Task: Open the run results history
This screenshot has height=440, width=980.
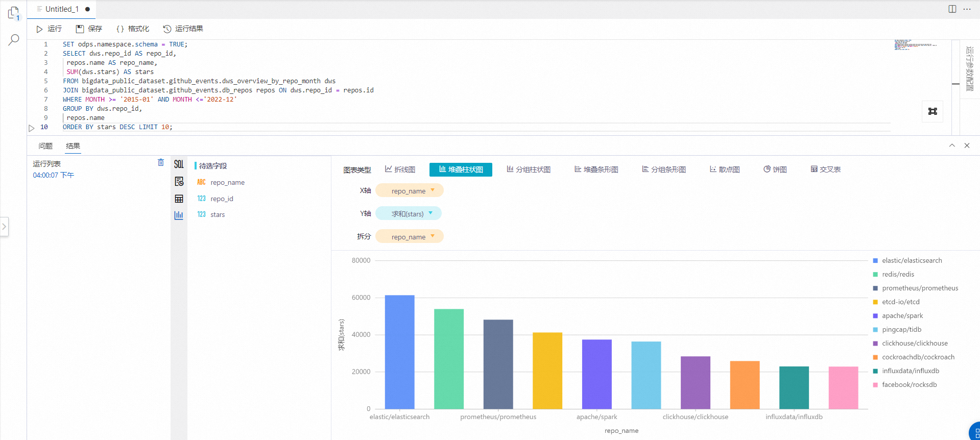Action: pos(183,29)
